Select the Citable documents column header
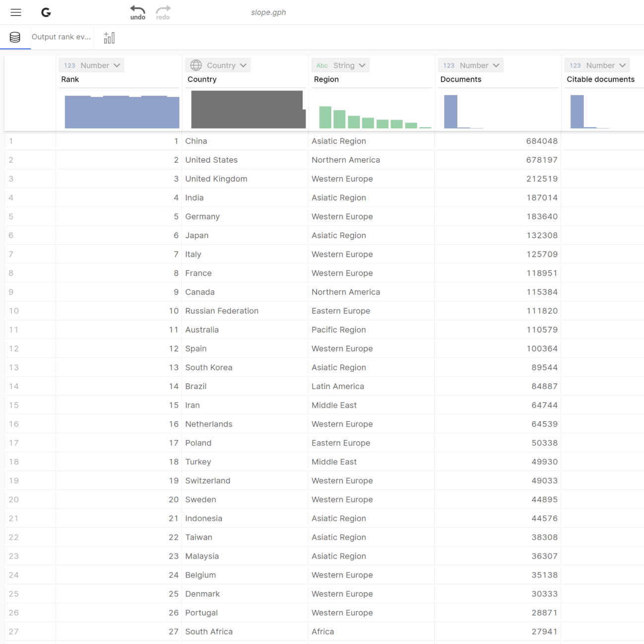Image resolution: width=644 pixels, height=644 pixels. pyautogui.click(x=601, y=79)
